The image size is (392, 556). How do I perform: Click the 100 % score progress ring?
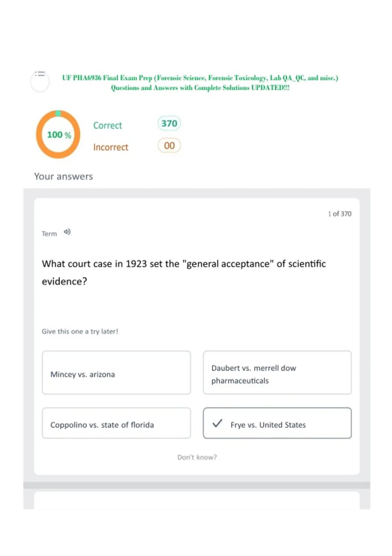(58, 134)
